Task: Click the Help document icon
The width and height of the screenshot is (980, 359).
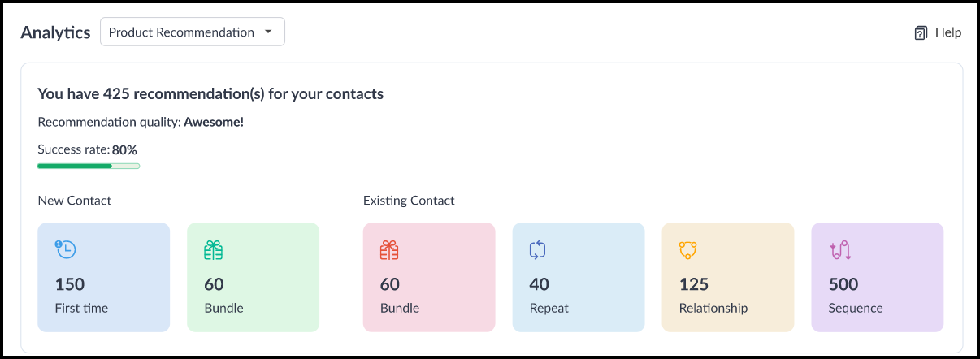Action: [x=921, y=32]
